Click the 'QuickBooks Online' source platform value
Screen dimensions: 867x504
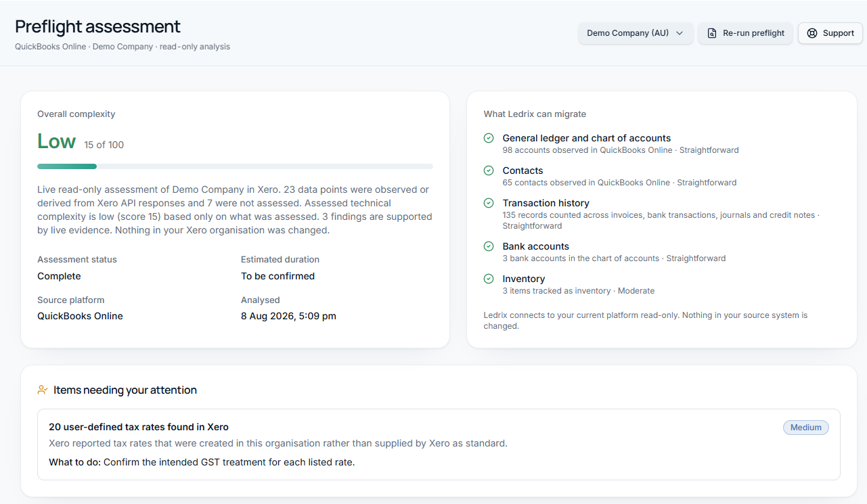[80, 316]
